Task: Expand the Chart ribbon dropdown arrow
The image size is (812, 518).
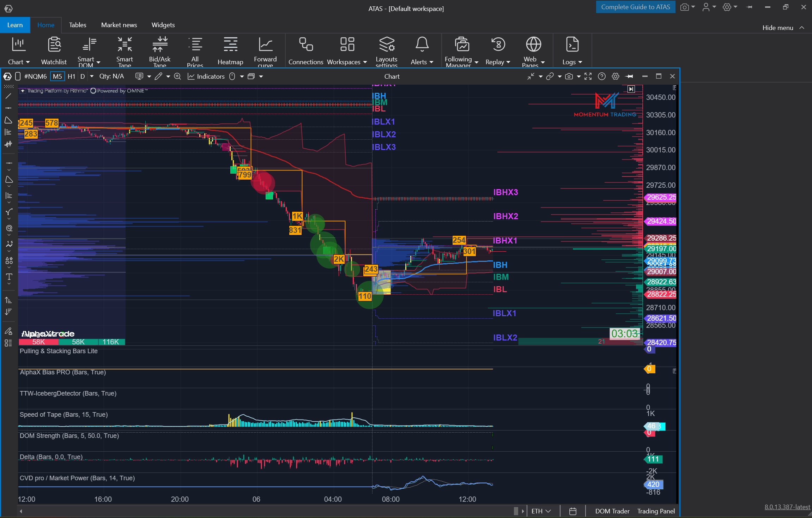Action: [x=28, y=62]
